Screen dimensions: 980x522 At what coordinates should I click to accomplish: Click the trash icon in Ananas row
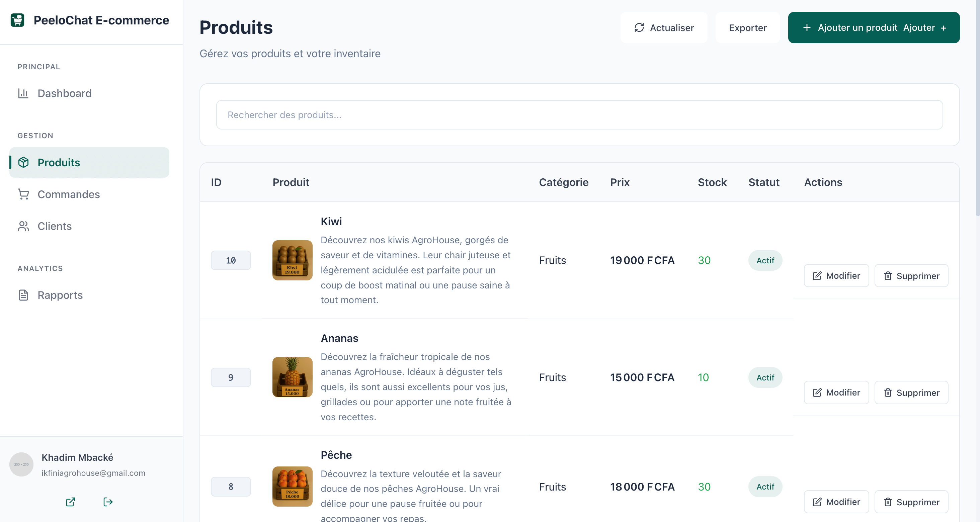(x=888, y=392)
